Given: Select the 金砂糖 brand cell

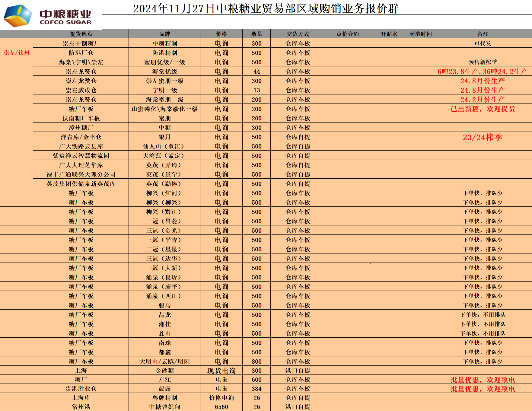Looking at the screenshot, I should point(164,371).
